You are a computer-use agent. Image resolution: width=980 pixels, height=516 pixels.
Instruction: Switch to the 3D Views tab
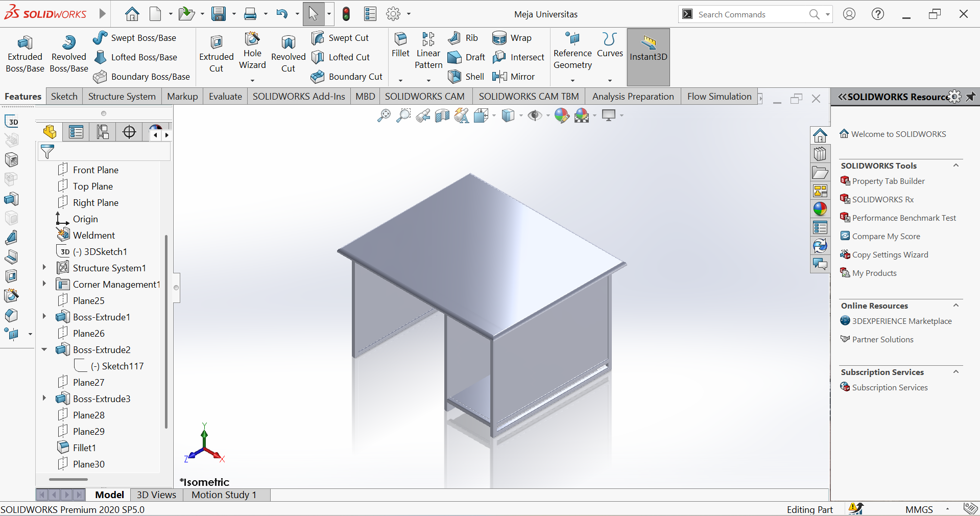tap(156, 495)
